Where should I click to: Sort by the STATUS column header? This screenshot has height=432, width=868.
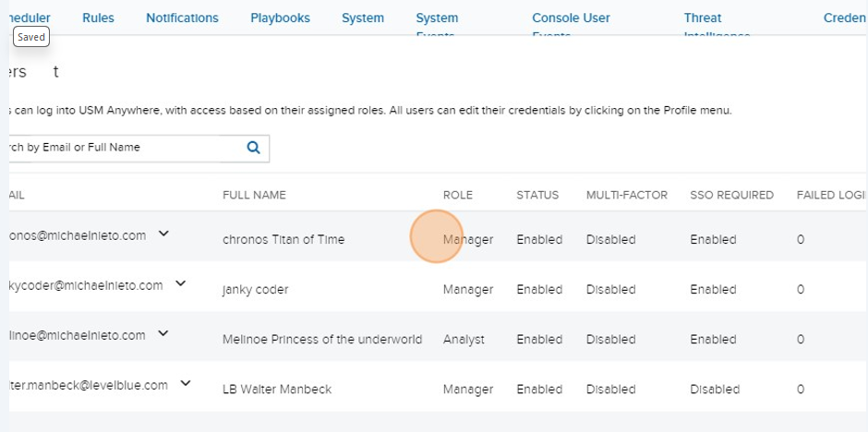(x=537, y=195)
